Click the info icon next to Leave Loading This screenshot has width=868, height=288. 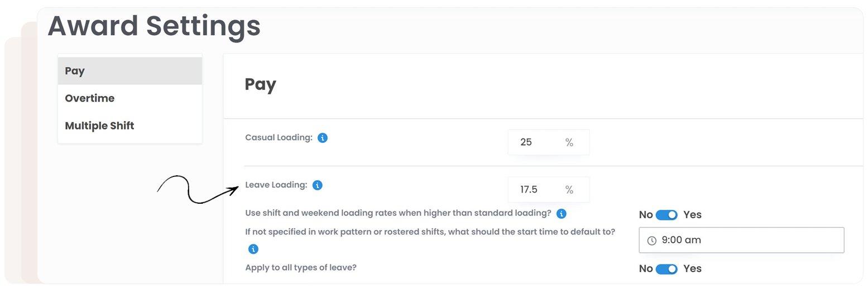coord(317,185)
